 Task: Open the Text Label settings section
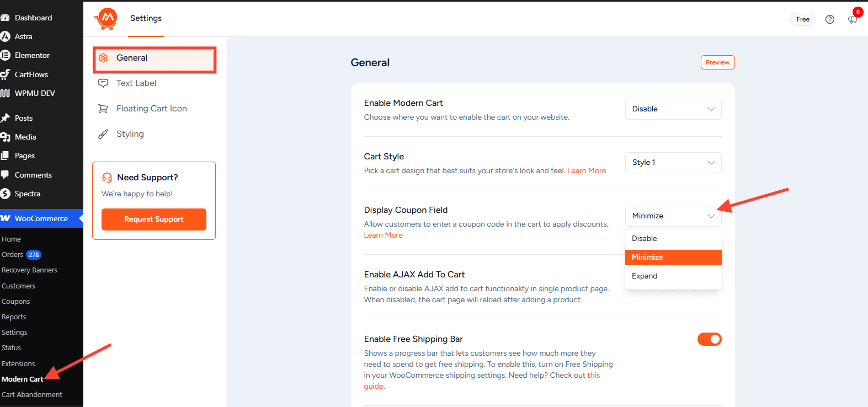tap(136, 83)
